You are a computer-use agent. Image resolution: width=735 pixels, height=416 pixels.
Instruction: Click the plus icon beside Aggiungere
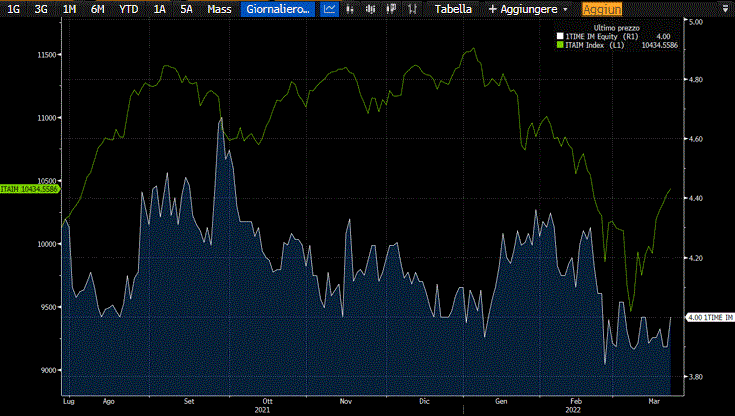tap(492, 9)
